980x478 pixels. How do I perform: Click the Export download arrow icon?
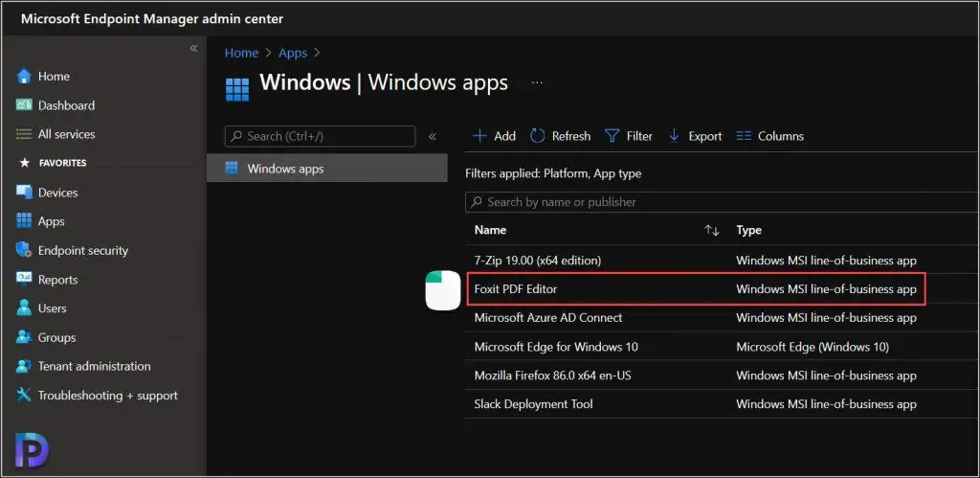674,136
